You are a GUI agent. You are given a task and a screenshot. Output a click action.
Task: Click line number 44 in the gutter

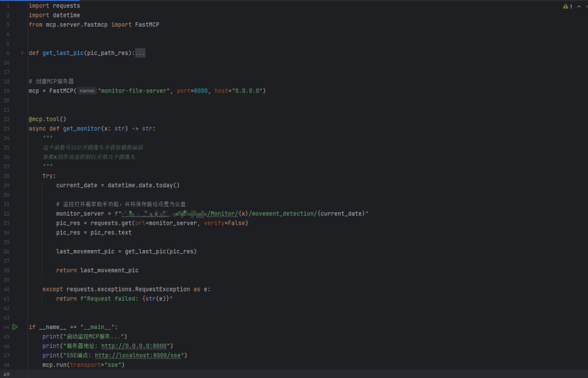point(7,327)
